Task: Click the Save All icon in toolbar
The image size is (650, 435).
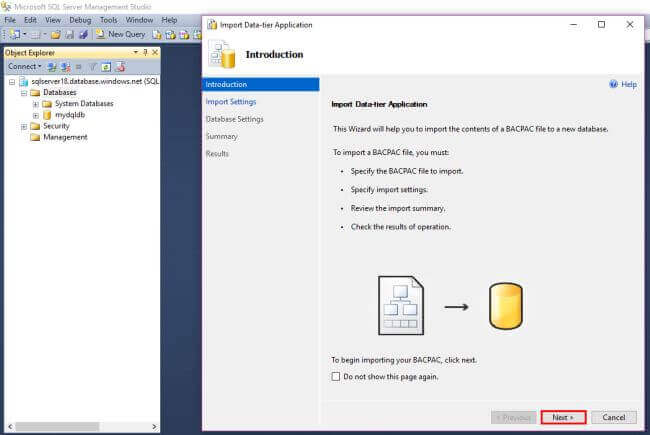Action: 83,35
